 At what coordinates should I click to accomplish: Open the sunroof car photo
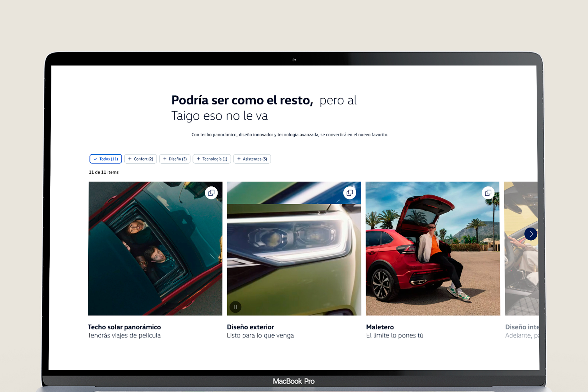point(155,249)
